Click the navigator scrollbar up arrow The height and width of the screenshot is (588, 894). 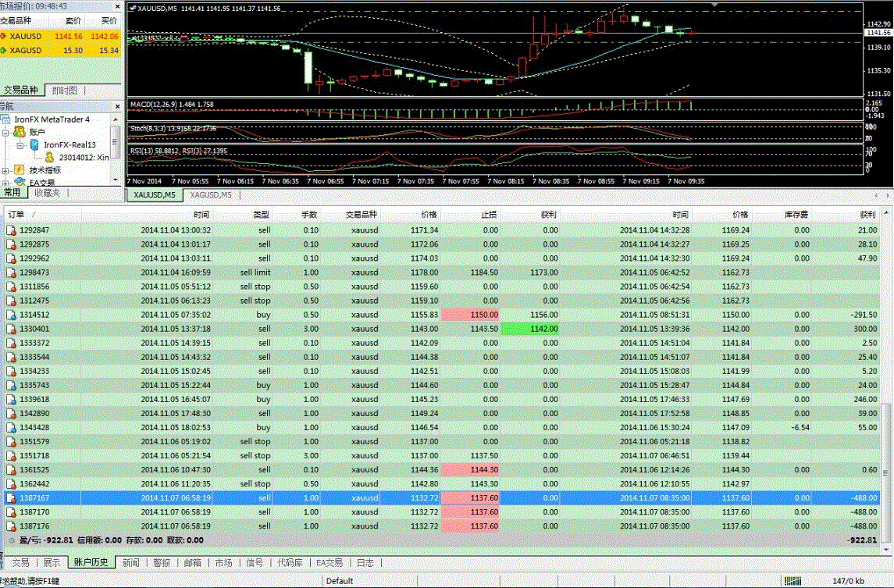click(x=116, y=119)
